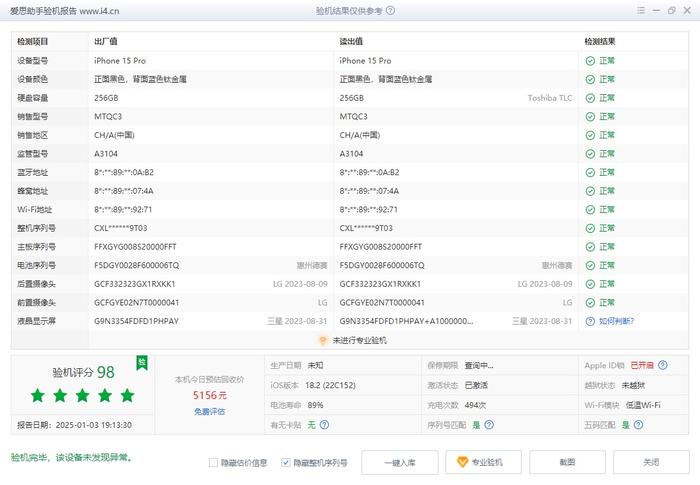
Task: Click the green check icon in 硬盘容量 row
Action: 590,98
